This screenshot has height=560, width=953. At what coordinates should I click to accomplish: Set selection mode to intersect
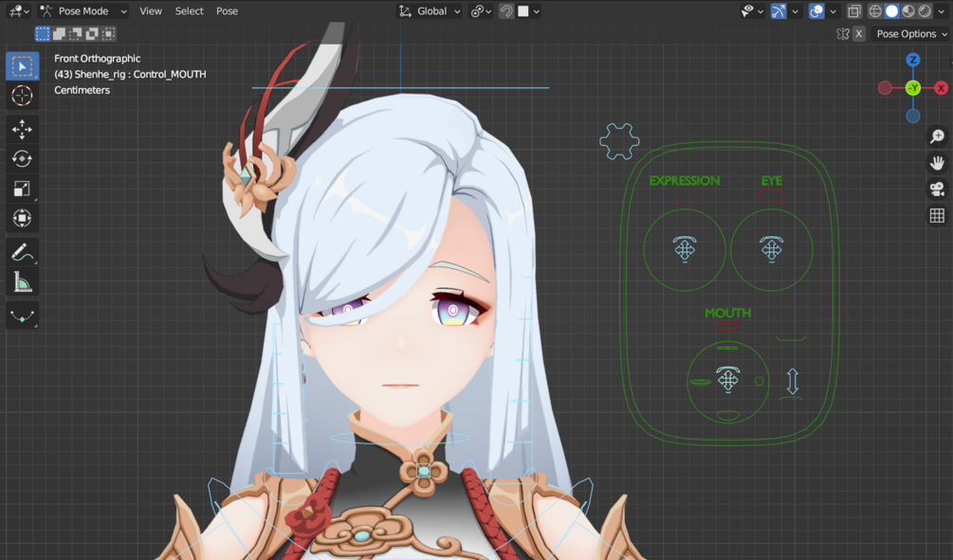click(108, 33)
